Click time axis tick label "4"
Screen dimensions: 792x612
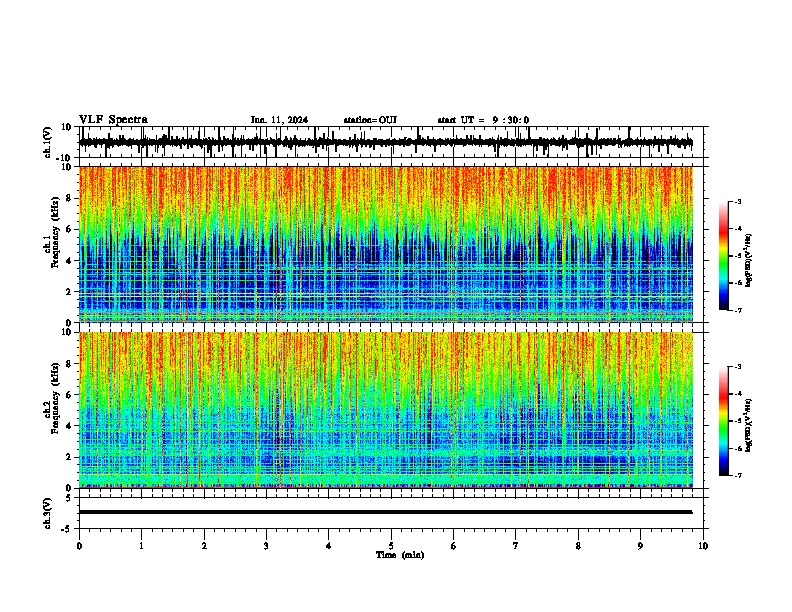tap(329, 546)
